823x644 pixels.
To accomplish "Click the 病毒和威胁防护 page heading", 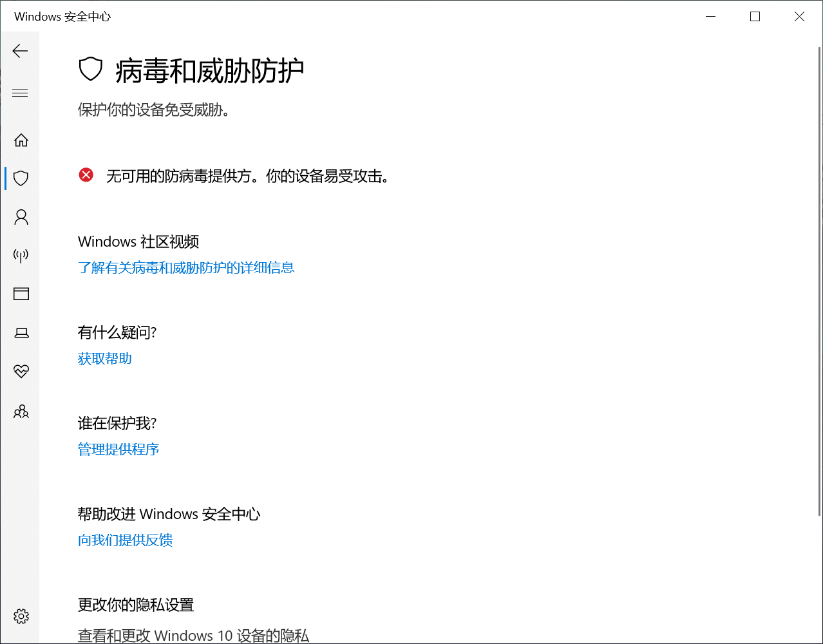I will [x=210, y=70].
